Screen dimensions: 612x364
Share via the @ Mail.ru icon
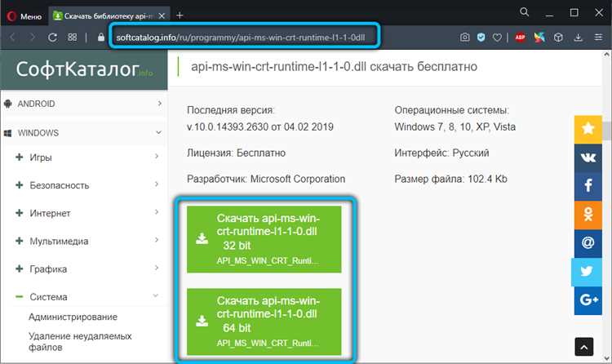tap(588, 243)
